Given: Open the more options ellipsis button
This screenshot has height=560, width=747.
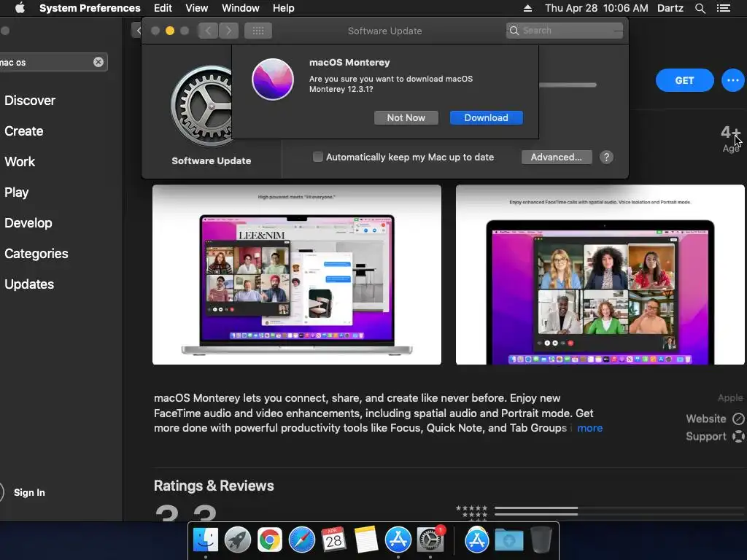Looking at the screenshot, I should point(732,80).
